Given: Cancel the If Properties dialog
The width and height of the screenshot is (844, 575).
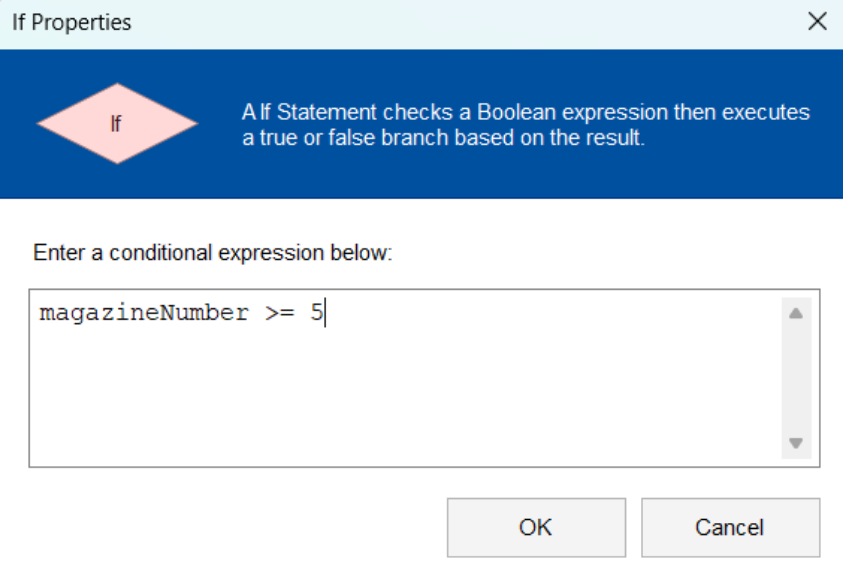Looking at the screenshot, I should pos(730,527).
